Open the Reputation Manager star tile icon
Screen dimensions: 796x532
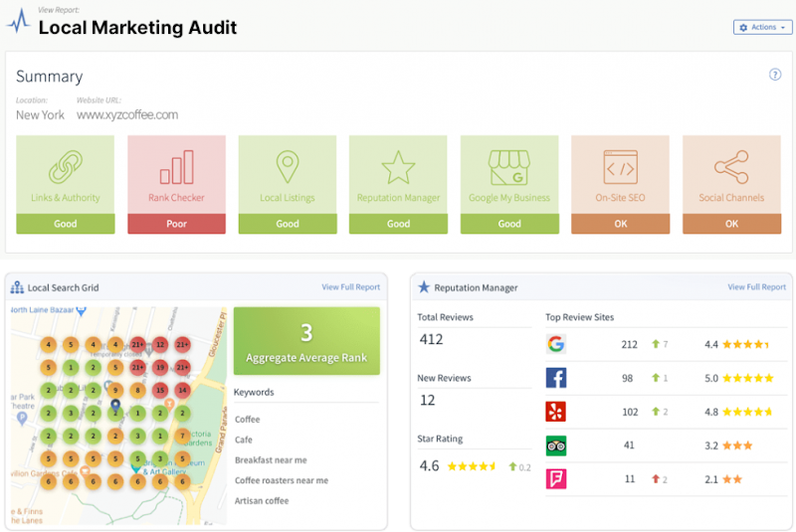398,167
